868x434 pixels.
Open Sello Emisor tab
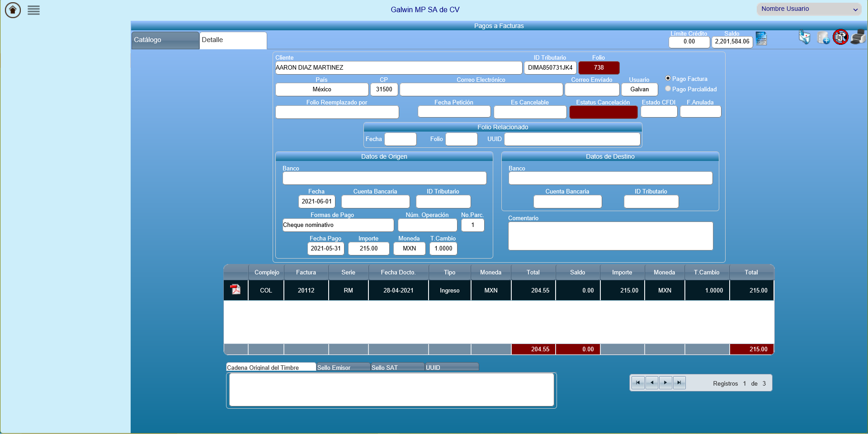(343, 367)
